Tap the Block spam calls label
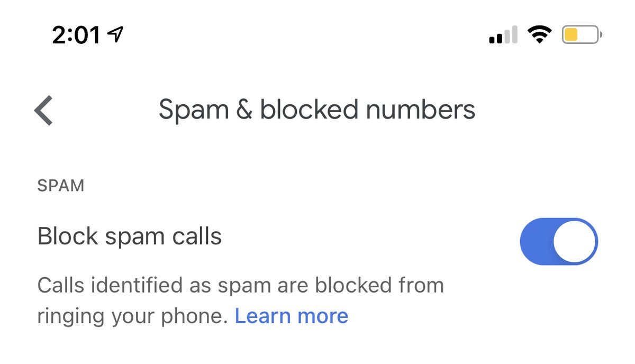 pyautogui.click(x=130, y=236)
